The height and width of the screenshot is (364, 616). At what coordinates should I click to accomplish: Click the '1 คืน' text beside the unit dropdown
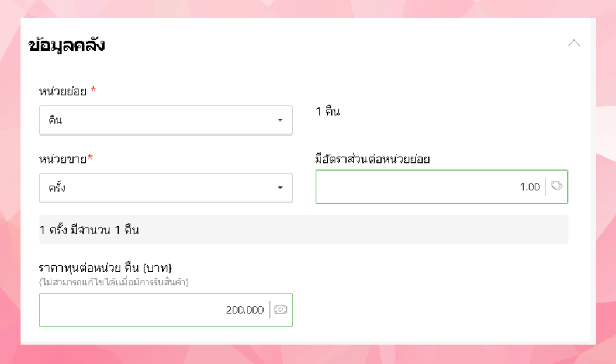327,111
